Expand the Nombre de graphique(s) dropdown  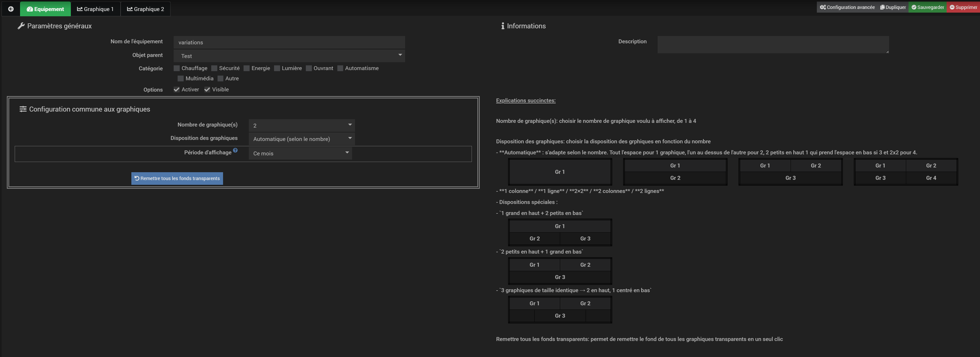click(301, 125)
